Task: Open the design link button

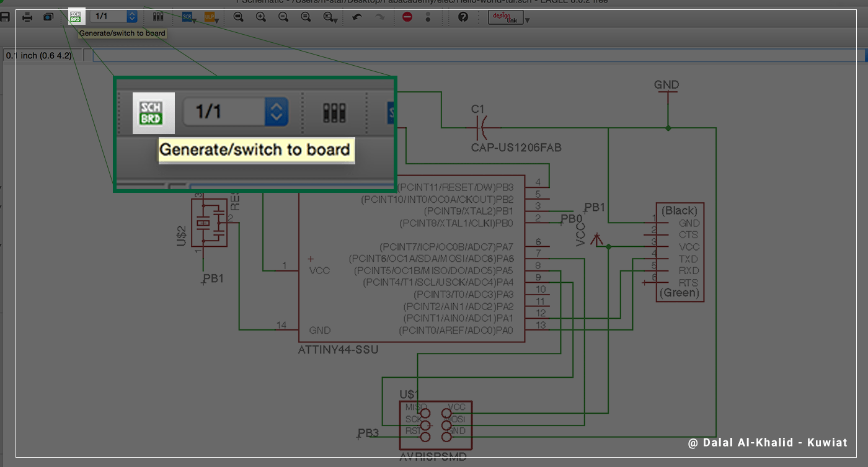Action: click(x=506, y=17)
